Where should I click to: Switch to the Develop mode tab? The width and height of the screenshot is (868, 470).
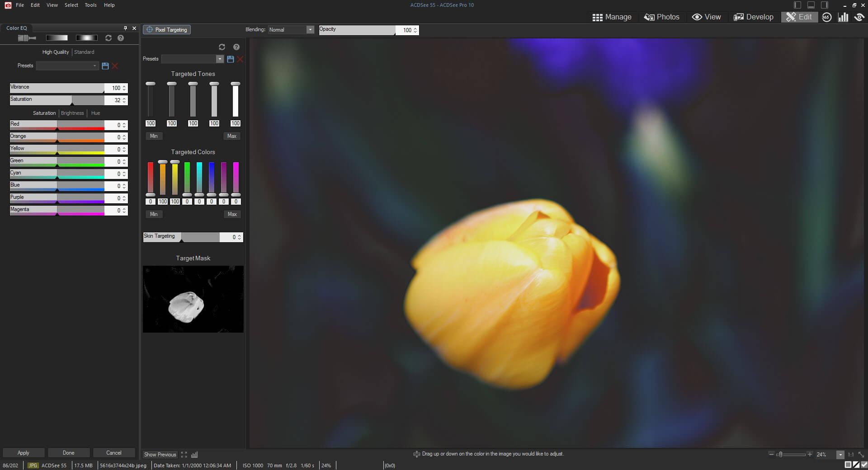[x=753, y=17]
